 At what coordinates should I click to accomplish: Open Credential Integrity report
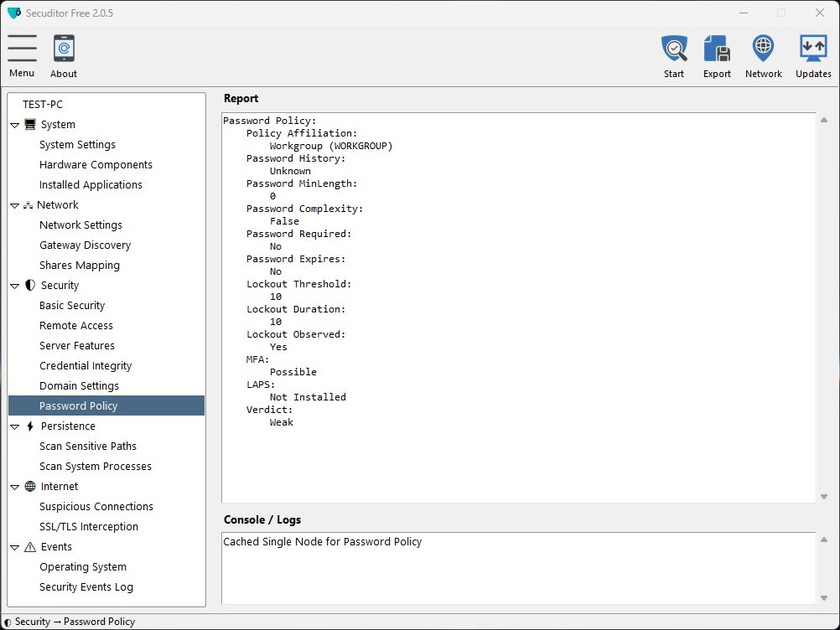[x=86, y=366]
